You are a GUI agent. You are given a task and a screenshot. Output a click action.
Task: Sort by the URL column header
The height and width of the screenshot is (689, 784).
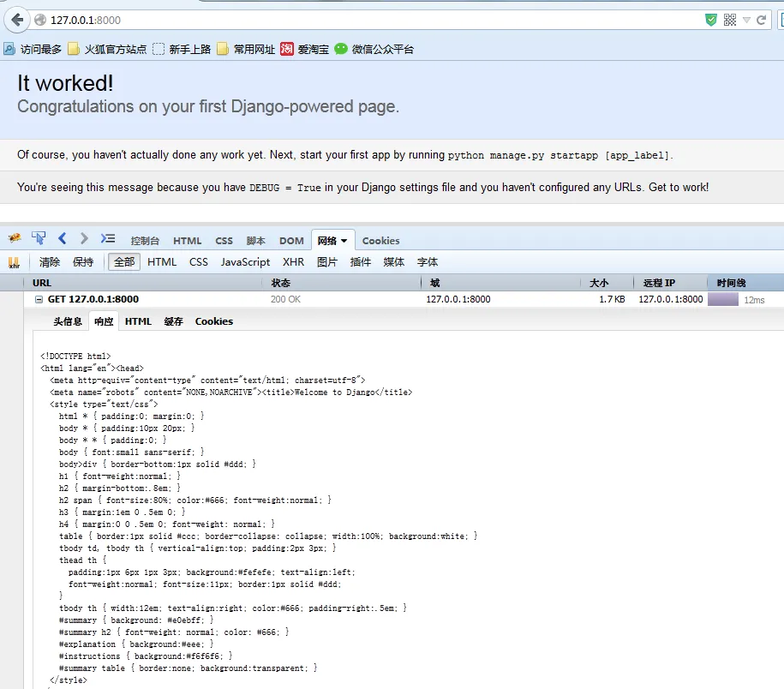pyautogui.click(x=143, y=283)
